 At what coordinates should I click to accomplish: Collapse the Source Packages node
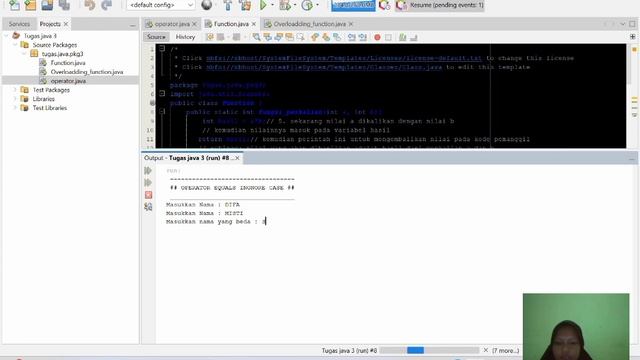pyautogui.click(x=15, y=45)
